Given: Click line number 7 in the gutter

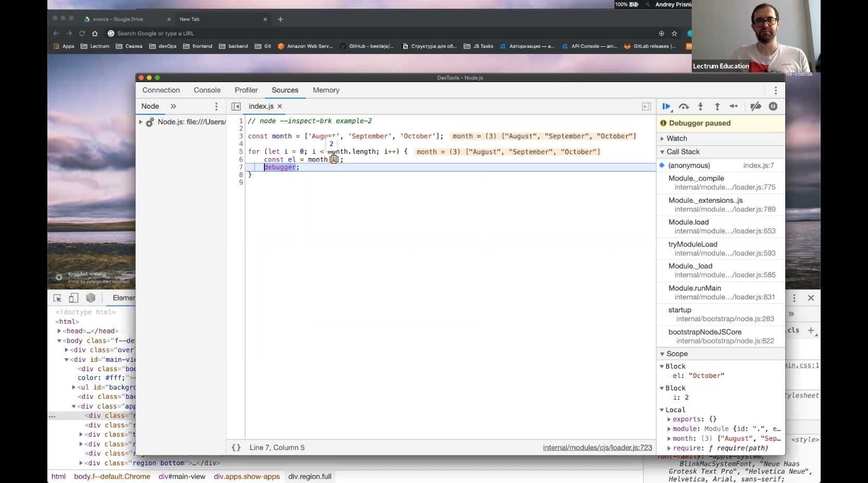Looking at the screenshot, I should pos(241,167).
